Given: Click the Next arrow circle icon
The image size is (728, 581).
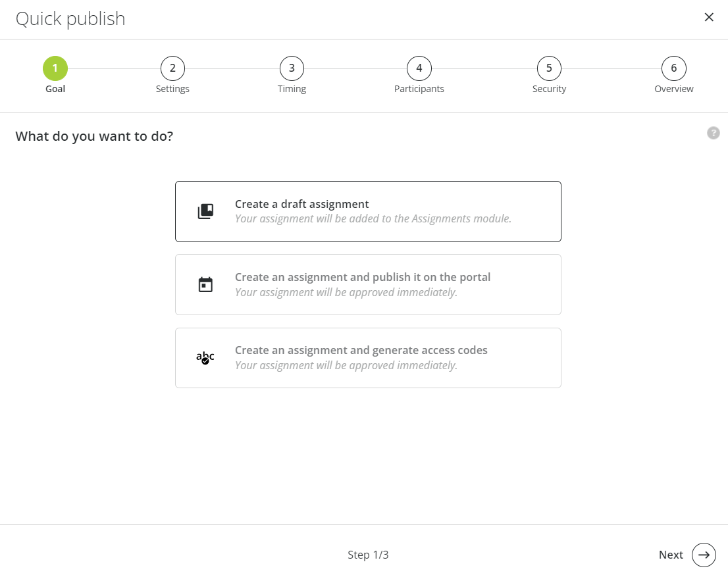Looking at the screenshot, I should click(704, 555).
